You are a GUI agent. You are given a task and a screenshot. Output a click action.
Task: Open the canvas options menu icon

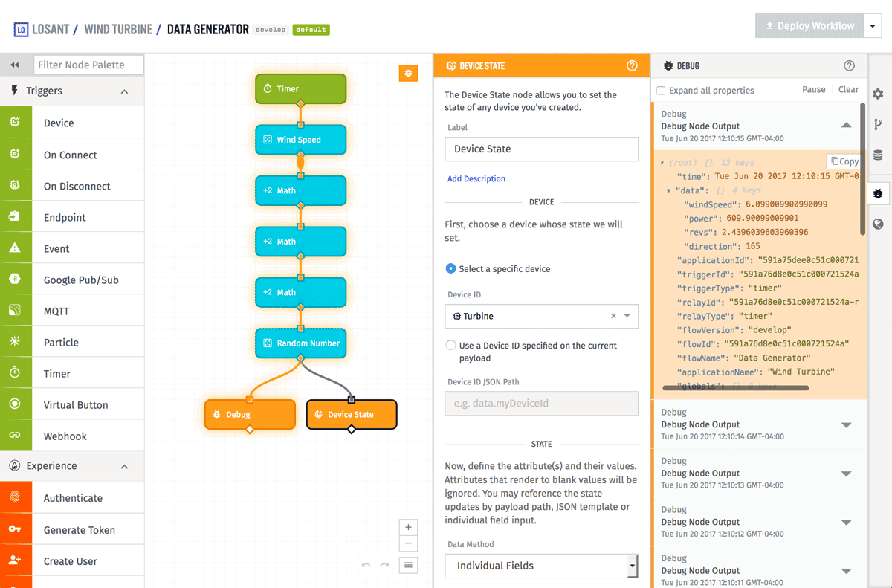coord(408,565)
